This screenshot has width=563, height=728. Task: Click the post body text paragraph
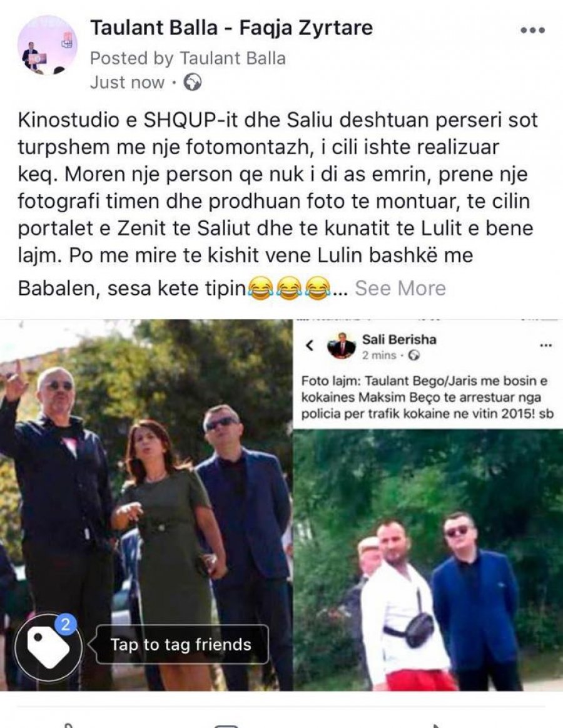coord(278,204)
